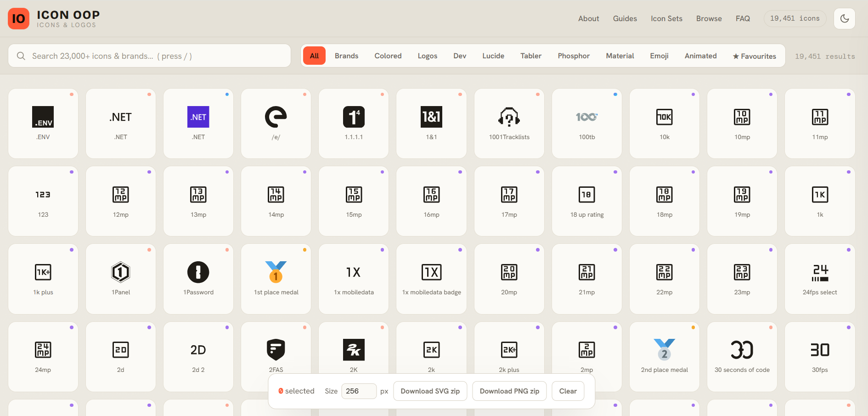Screen dimensions: 868x416
Task: Select the 1&1 brand icon
Action: pyautogui.click(x=431, y=124)
